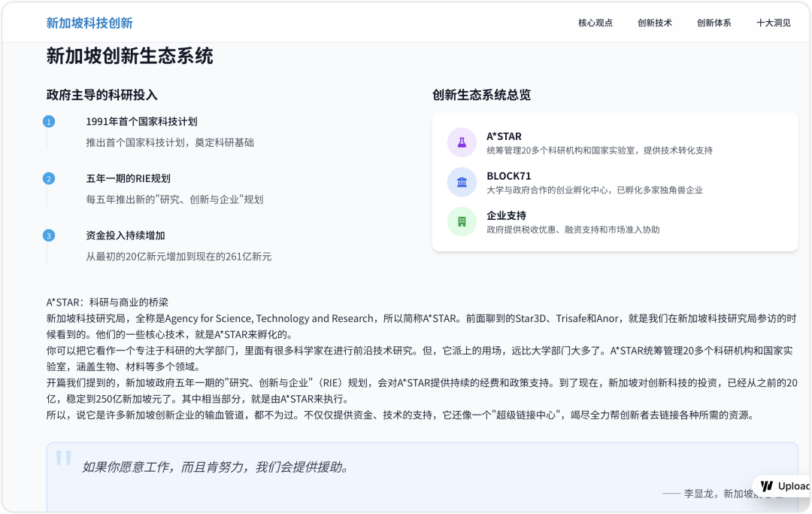The image size is (812, 514).
Task: Switch to the 十大洞见 section
Action: point(773,23)
